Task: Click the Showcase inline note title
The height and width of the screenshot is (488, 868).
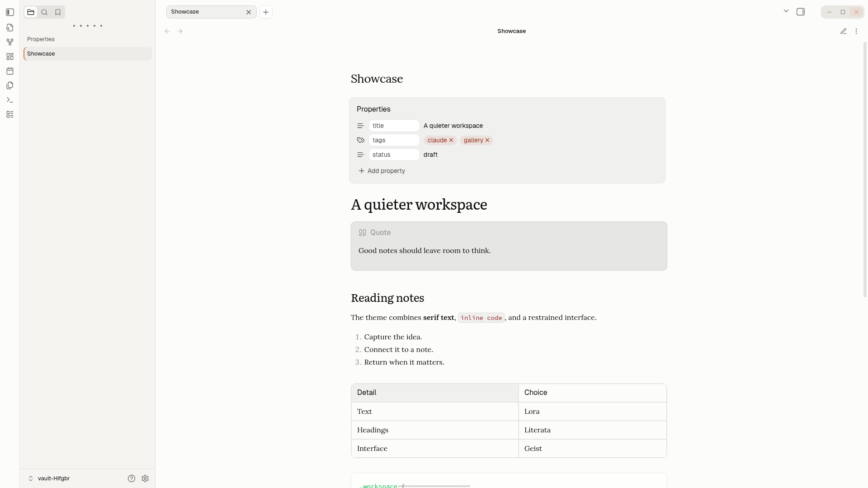Action: [377, 79]
